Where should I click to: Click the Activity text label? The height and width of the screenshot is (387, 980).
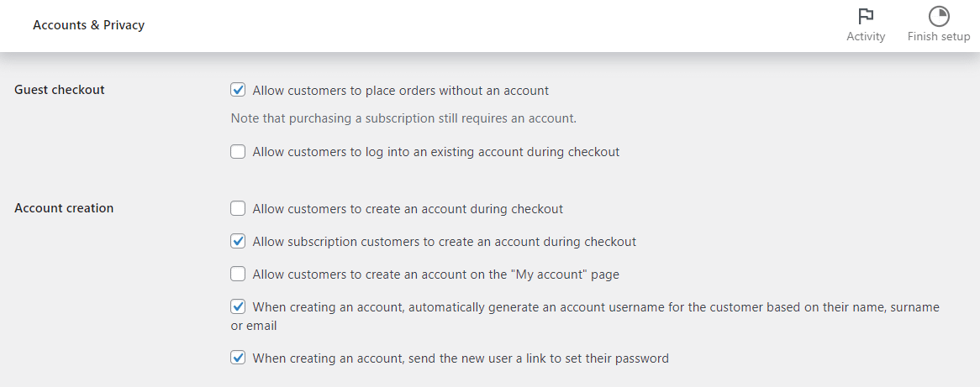[866, 36]
